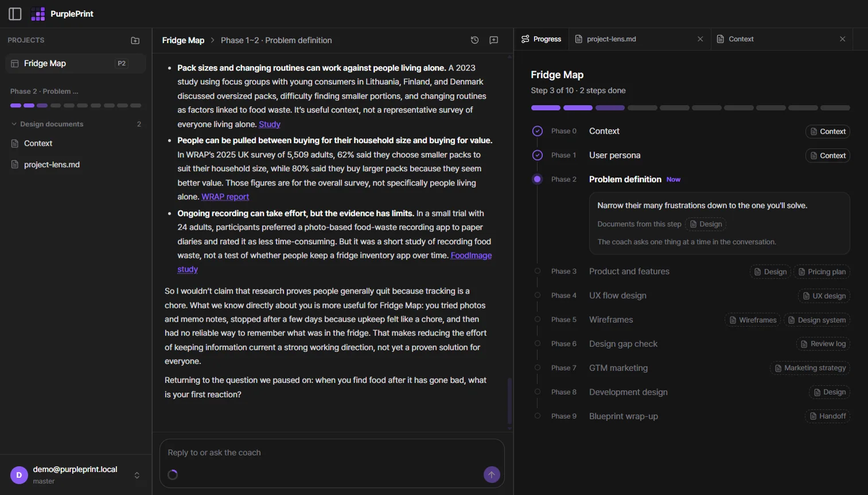
Task: Open the Pricing plan document chip
Action: point(822,272)
